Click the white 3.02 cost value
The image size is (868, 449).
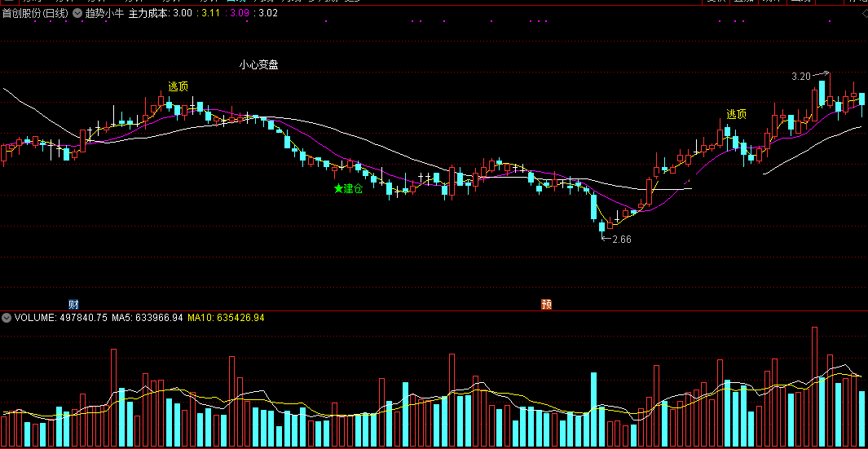coord(268,13)
